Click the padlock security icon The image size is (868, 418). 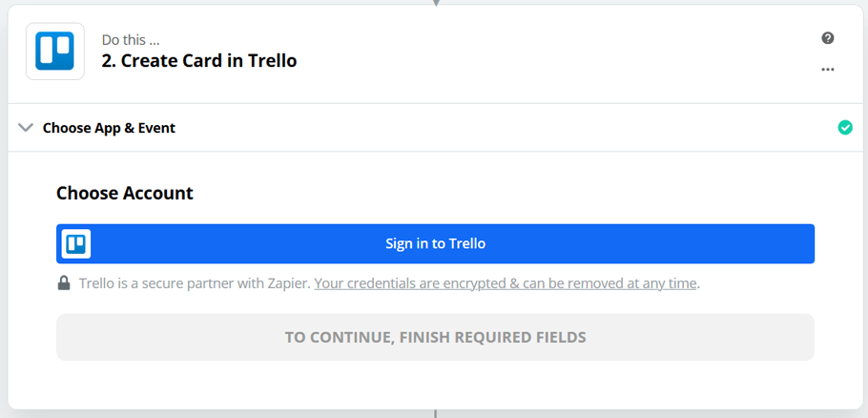64,283
